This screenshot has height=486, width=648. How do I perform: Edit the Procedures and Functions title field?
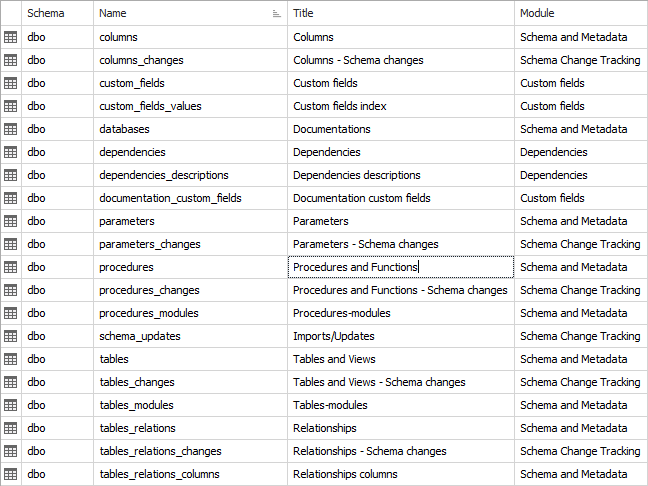pos(400,267)
